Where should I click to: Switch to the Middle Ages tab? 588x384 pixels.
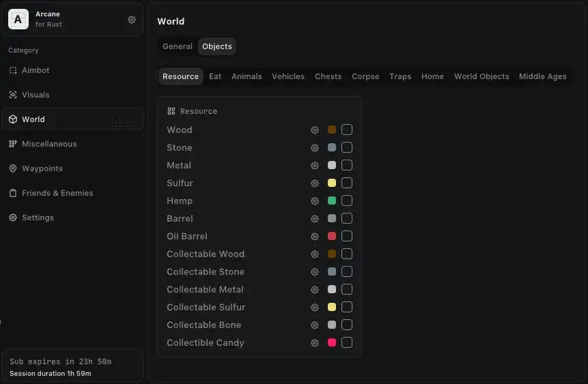(x=542, y=76)
